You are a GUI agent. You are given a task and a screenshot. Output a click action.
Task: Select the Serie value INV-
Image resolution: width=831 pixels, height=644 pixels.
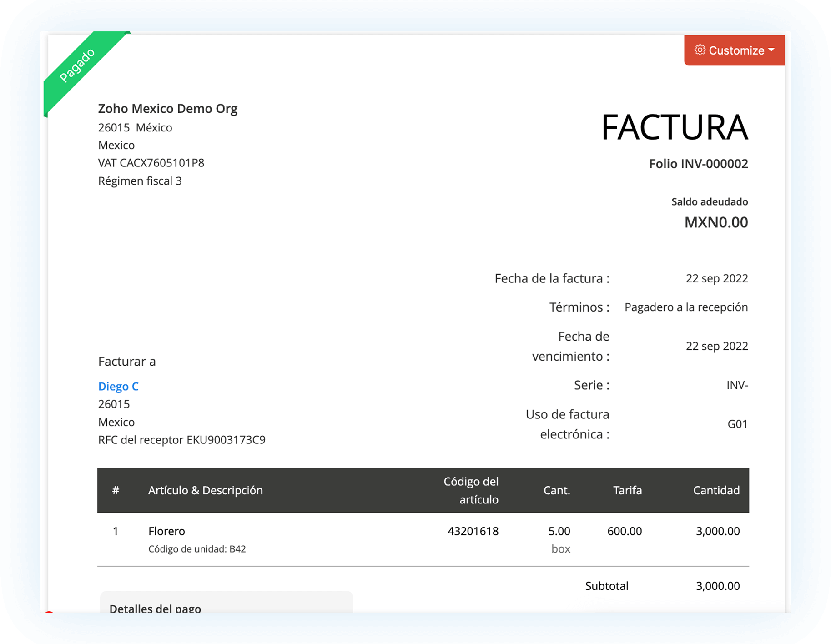[x=737, y=385]
